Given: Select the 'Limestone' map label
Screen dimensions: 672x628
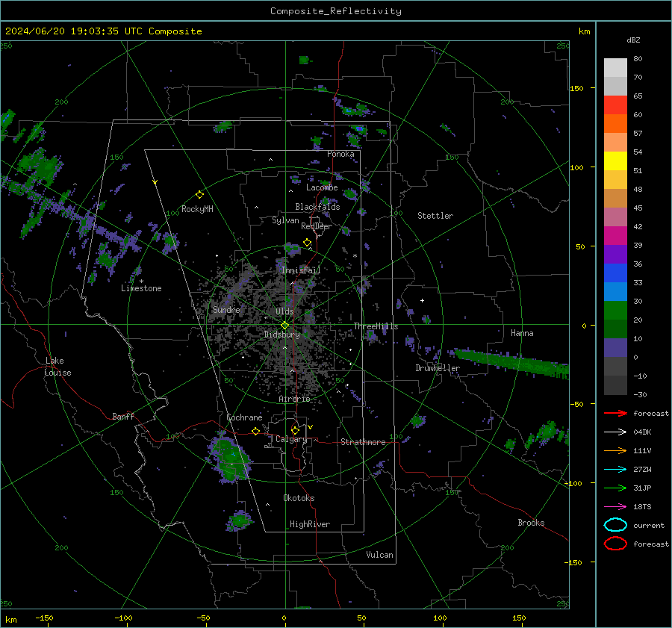Looking at the screenshot, I should (x=141, y=288).
